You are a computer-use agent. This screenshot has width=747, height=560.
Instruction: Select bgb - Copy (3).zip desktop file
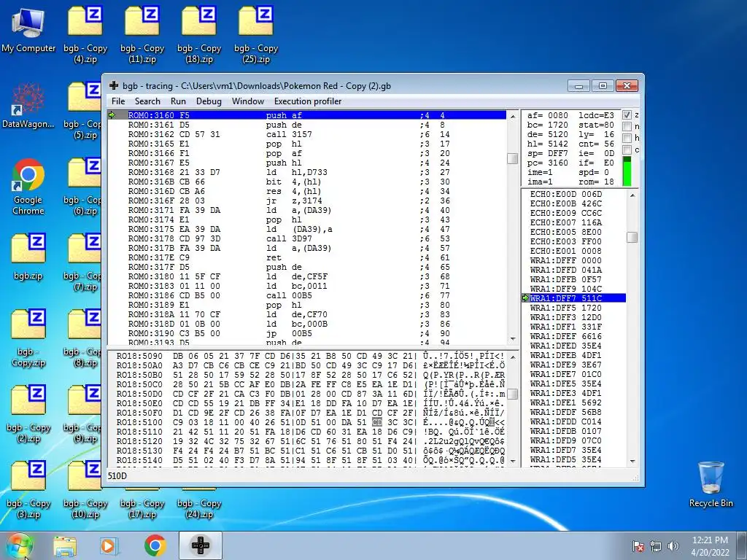coord(28,489)
